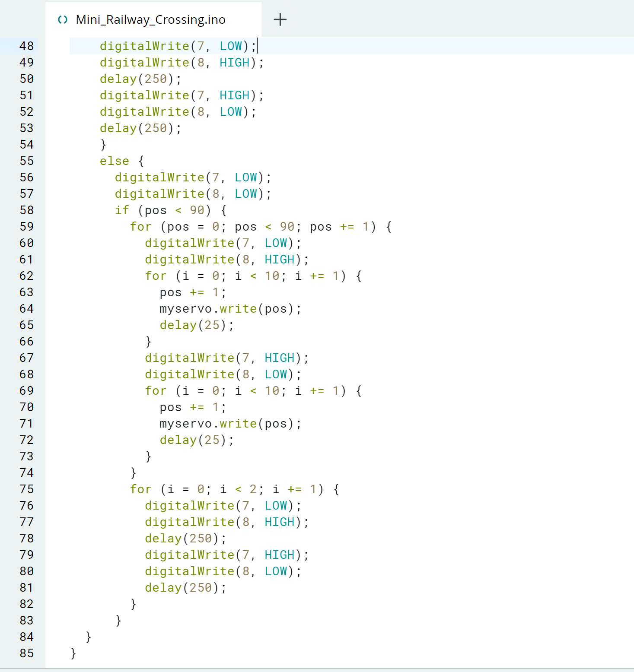Screen dimensions: 634x672
Task: Click 'digitalWrite(8, HIGH);' on line 77
Action: coord(227,522)
